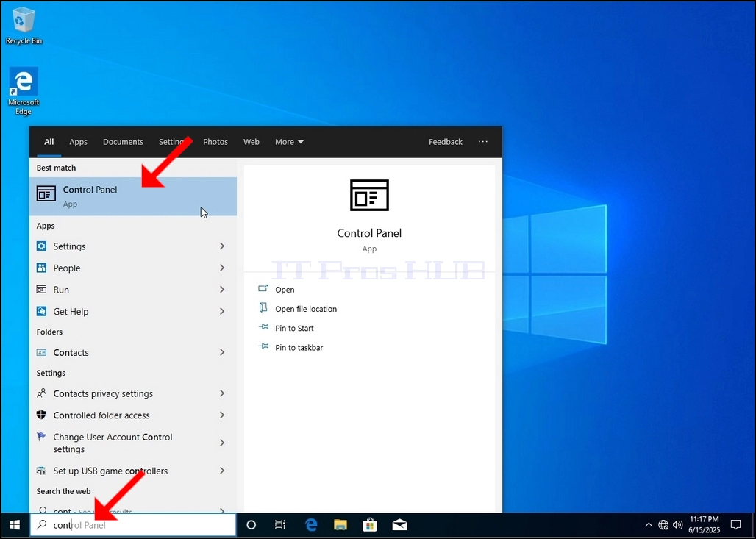Click the USB game controllers icon
This screenshot has width=756, height=539.
pos(41,471)
